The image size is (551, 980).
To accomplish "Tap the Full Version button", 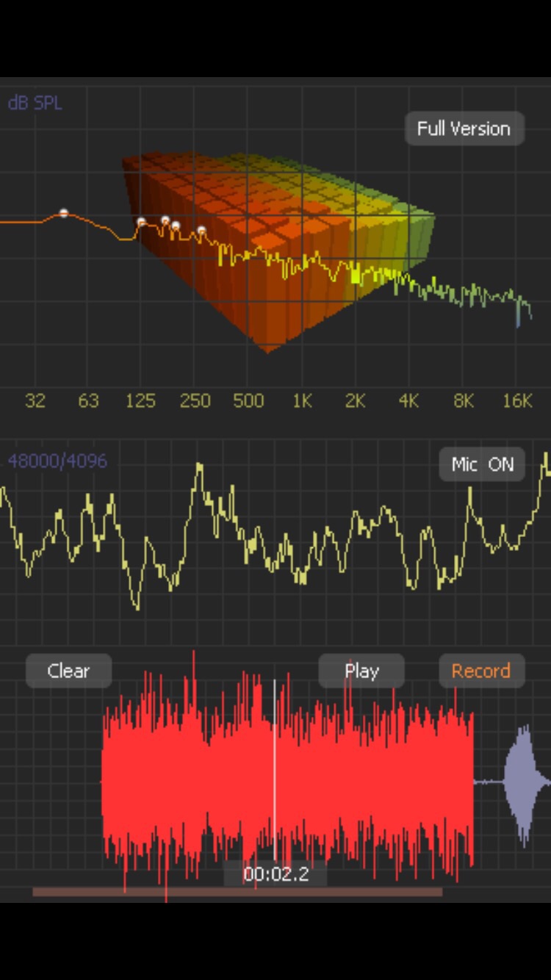I will coord(464,129).
